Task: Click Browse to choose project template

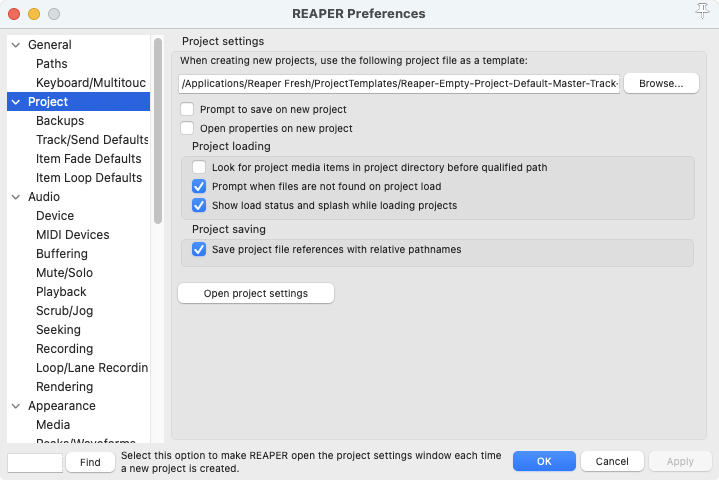Action: (660, 83)
